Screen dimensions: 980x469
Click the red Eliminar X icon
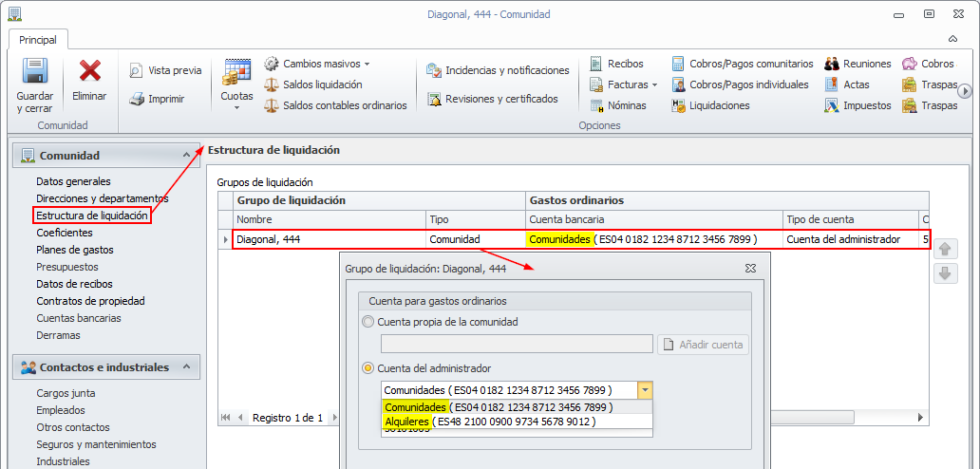(89, 72)
